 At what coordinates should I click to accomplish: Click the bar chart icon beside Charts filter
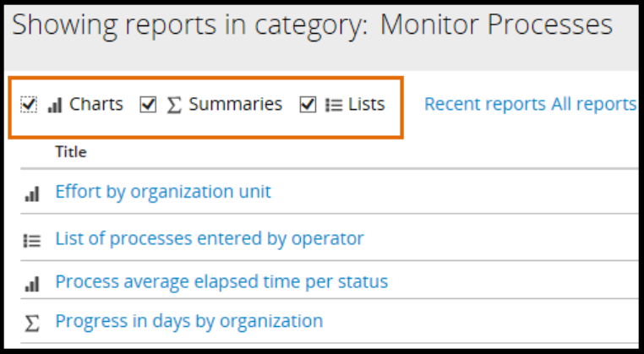click(x=55, y=106)
